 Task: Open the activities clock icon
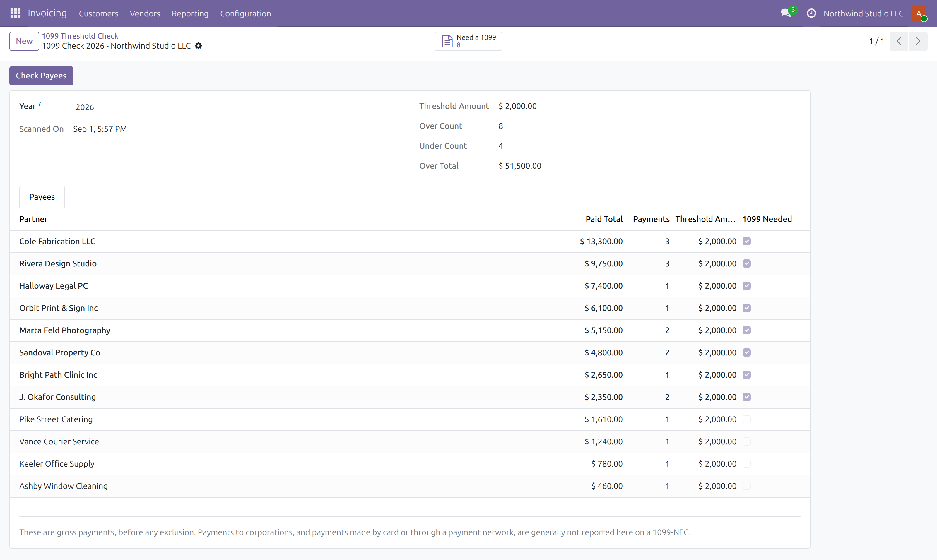point(811,13)
